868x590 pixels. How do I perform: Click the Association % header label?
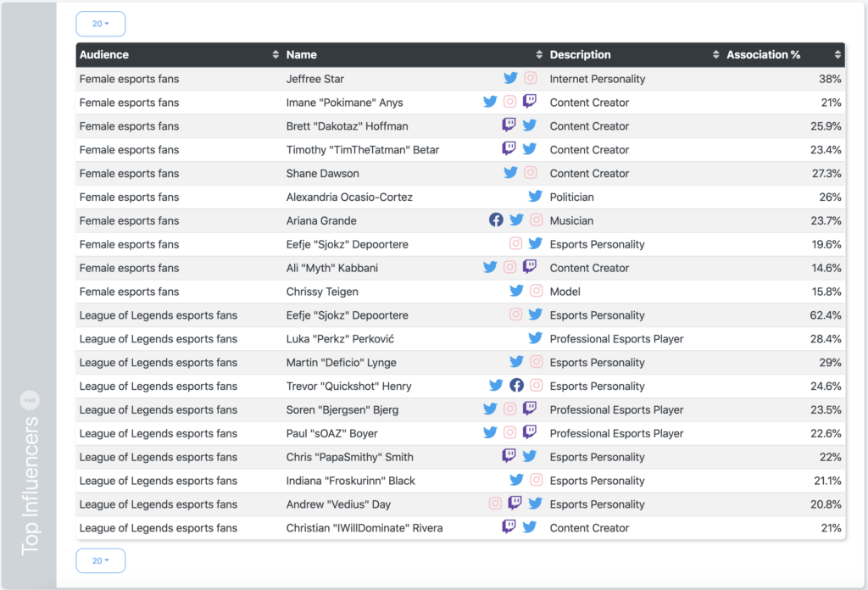point(764,55)
